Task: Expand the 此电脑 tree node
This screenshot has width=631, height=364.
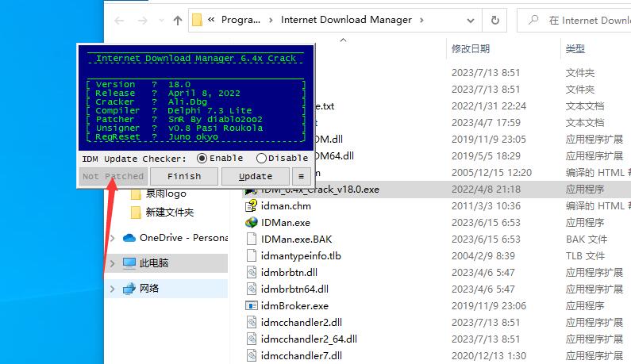Action: tap(112, 263)
